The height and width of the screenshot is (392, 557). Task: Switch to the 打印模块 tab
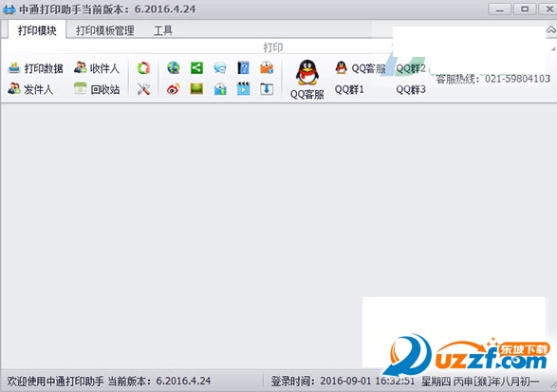37,30
